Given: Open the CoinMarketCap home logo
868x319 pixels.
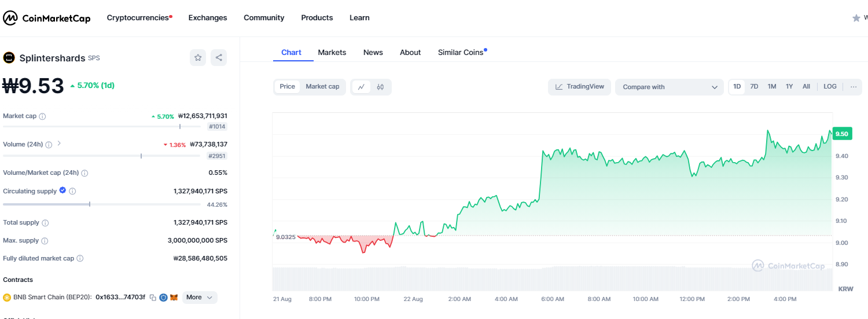Looking at the screenshot, I should coord(47,18).
